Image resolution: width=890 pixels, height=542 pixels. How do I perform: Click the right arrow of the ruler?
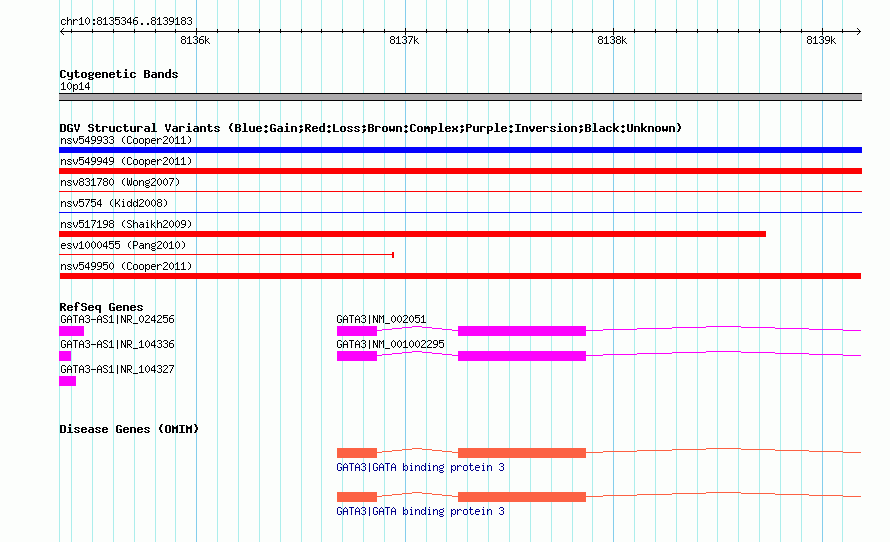pos(858,32)
